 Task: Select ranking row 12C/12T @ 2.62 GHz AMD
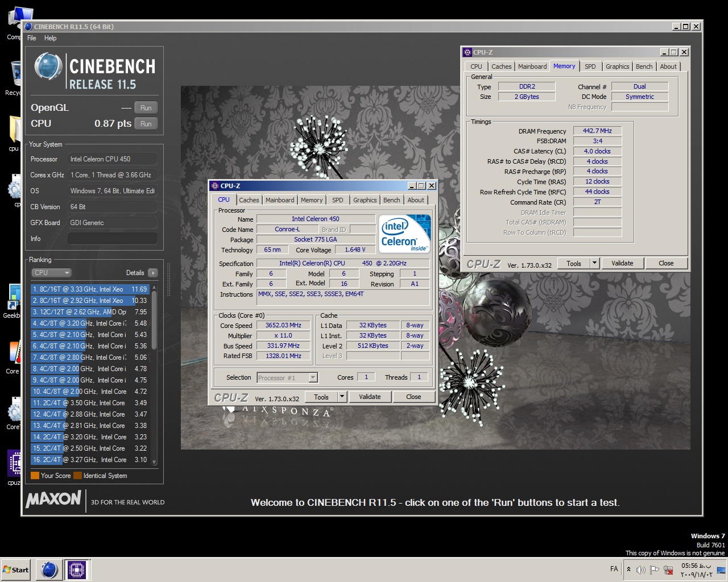pos(90,312)
